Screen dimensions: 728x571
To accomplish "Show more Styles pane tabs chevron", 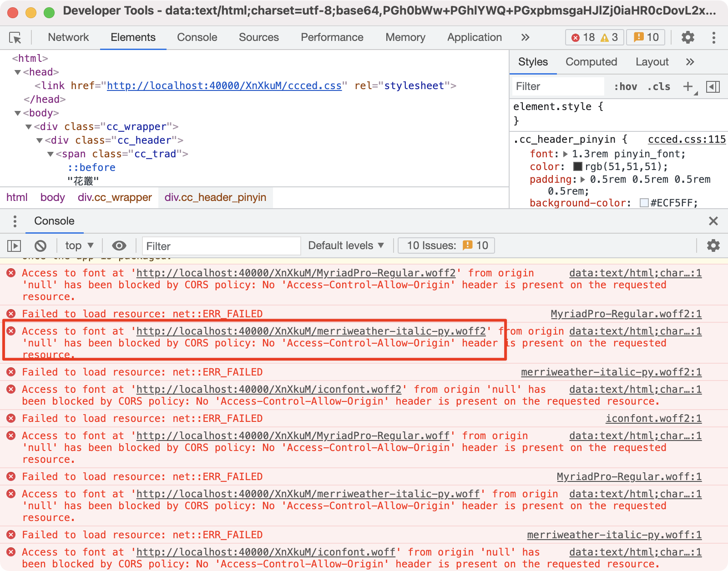I will [690, 62].
